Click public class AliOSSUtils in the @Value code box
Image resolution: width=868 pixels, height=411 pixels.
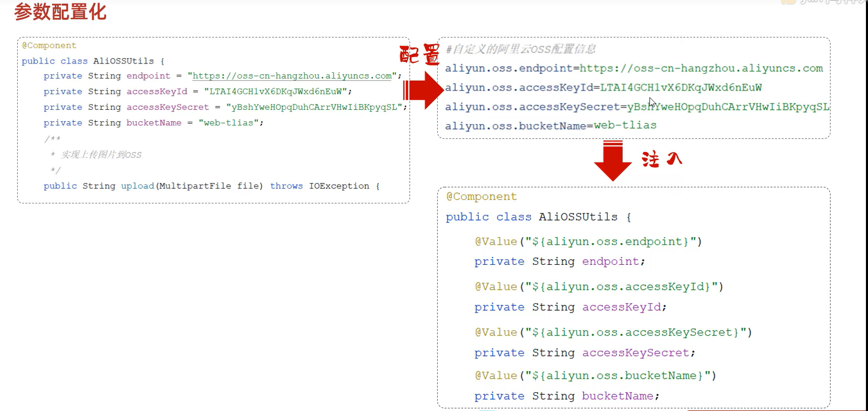[531, 217]
